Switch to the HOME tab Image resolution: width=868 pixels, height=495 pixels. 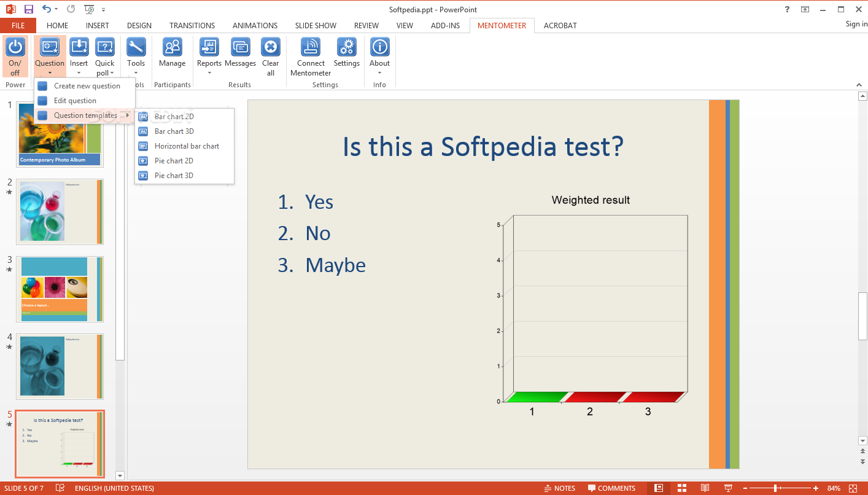pyautogui.click(x=58, y=26)
